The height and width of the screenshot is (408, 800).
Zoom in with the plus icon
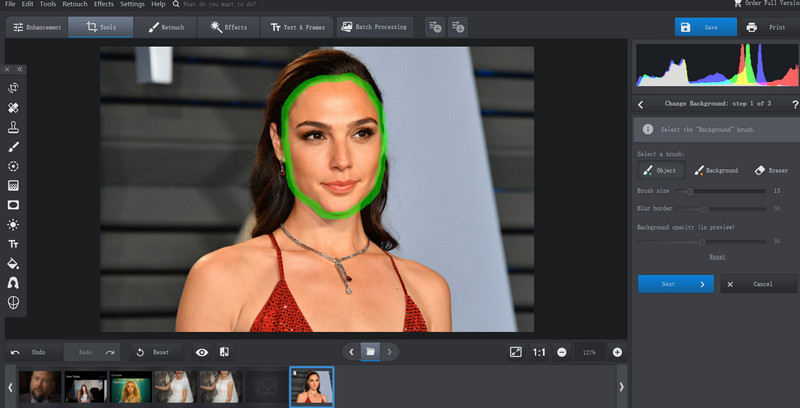pos(617,352)
